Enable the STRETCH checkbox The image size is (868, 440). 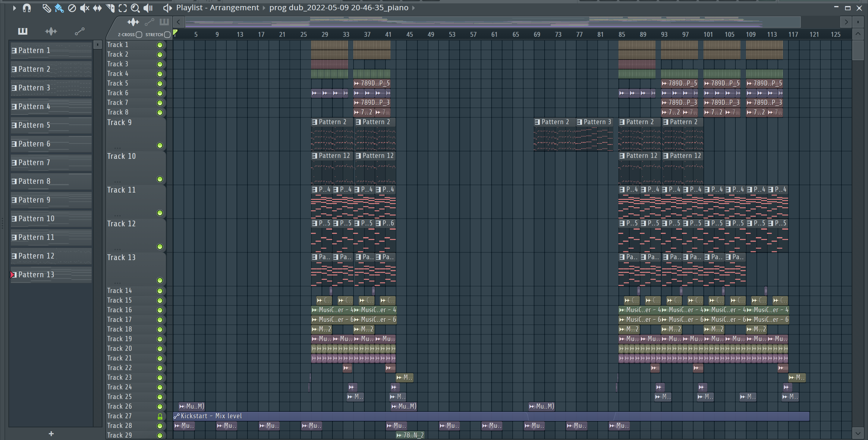(167, 35)
